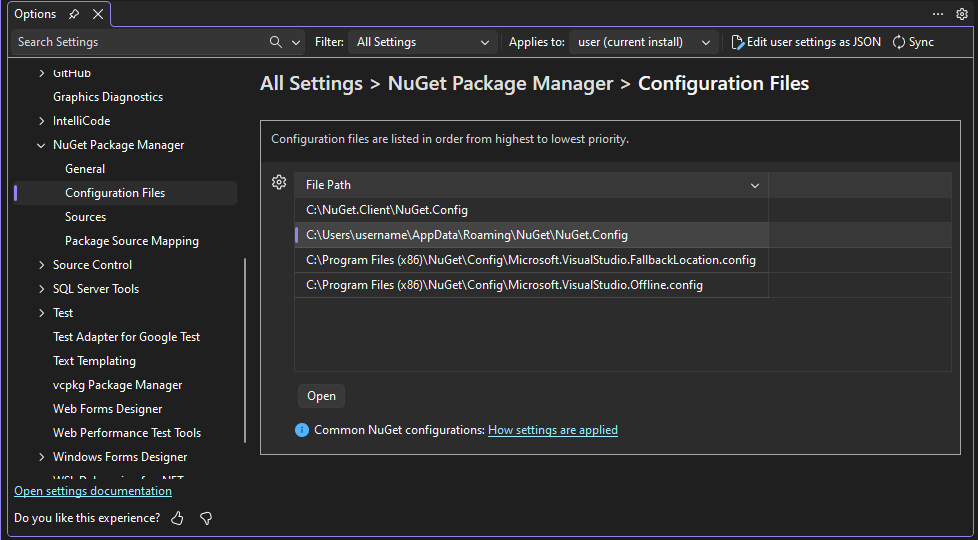The image size is (978, 540).
Task: Select Package Source Mapping
Action: pos(132,241)
